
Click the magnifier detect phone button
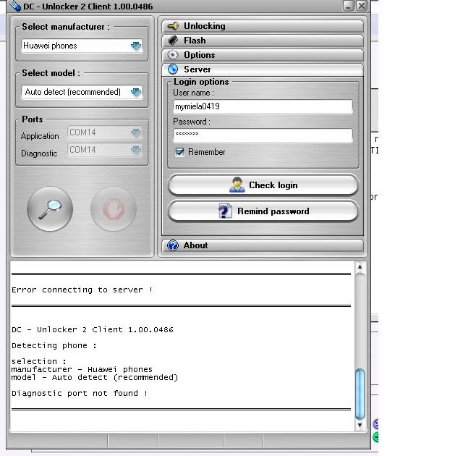[x=50, y=210]
